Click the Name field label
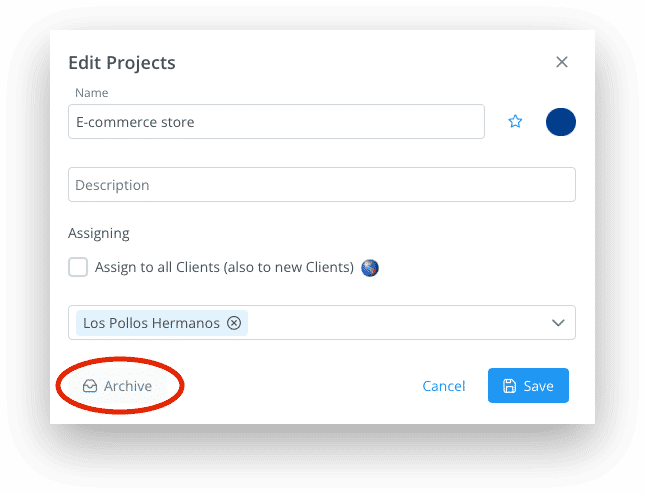The image size is (645, 494). [92, 93]
